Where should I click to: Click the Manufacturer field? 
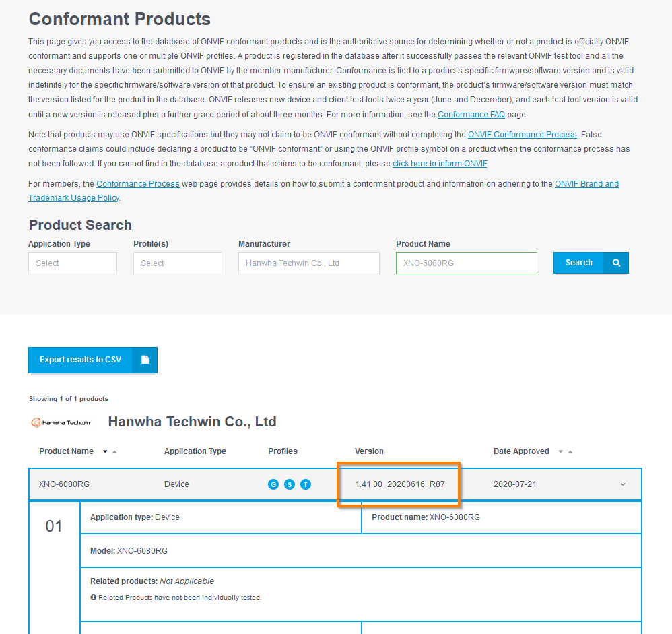click(x=309, y=263)
